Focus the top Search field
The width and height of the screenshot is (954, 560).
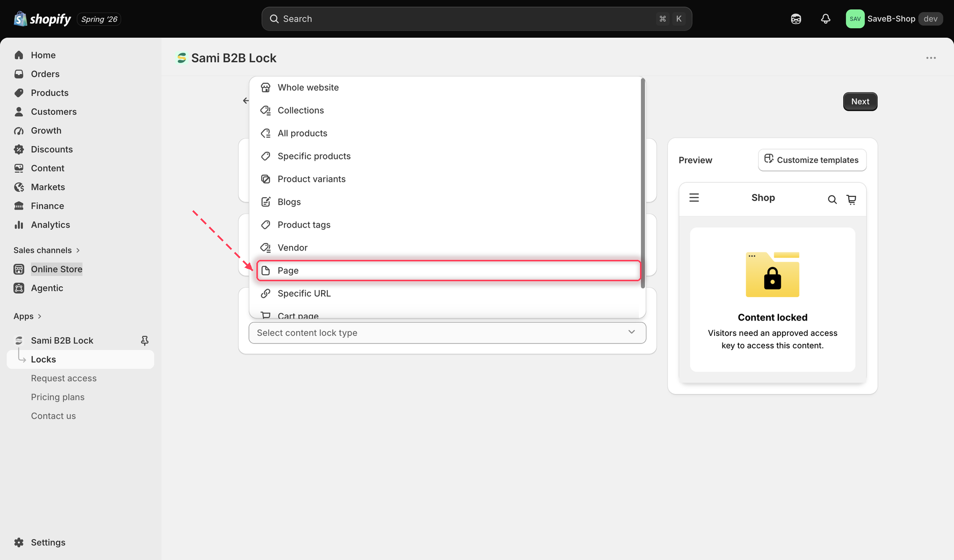pyautogui.click(x=477, y=19)
